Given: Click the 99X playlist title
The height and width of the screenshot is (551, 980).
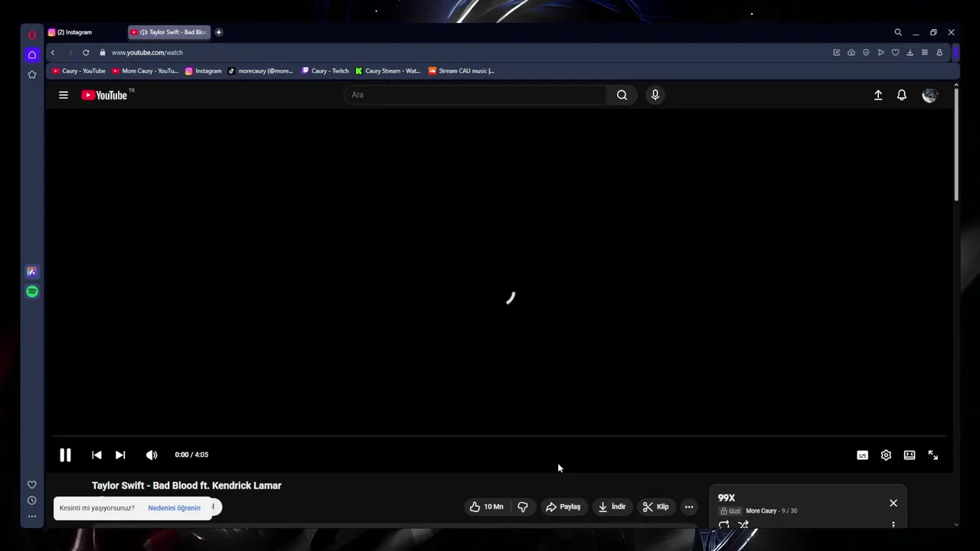Looking at the screenshot, I should tap(727, 497).
